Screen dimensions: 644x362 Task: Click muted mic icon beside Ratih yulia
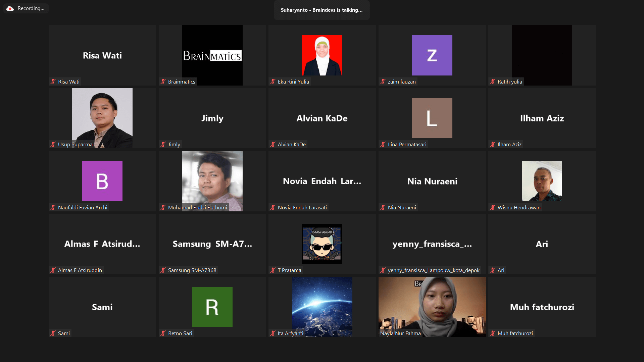click(x=493, y=82)
